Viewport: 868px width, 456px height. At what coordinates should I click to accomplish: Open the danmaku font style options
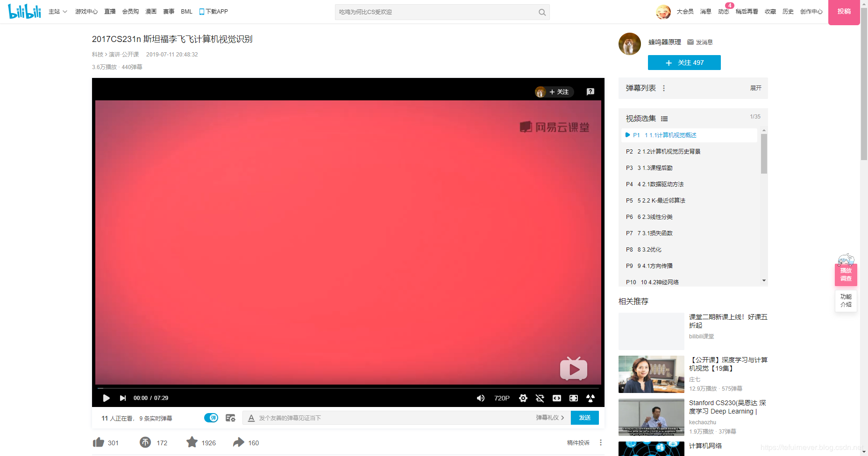pyautogui.click(x=251, y=418)
